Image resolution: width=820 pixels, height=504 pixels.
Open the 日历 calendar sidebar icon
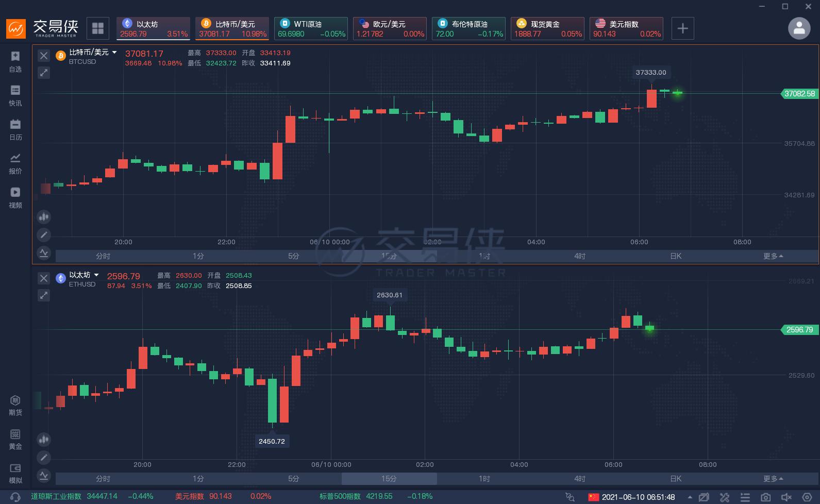tap(15, 129)
